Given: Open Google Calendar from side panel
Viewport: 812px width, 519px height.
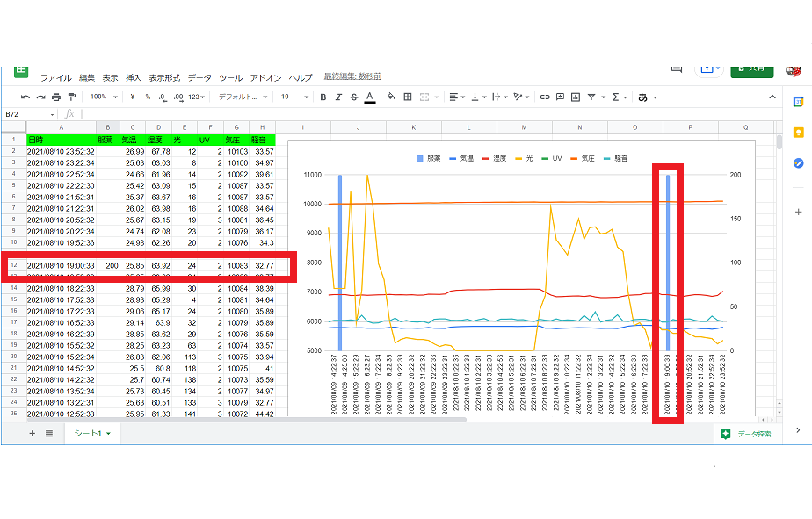Looking at the screenshot, I should coord(798,102).
